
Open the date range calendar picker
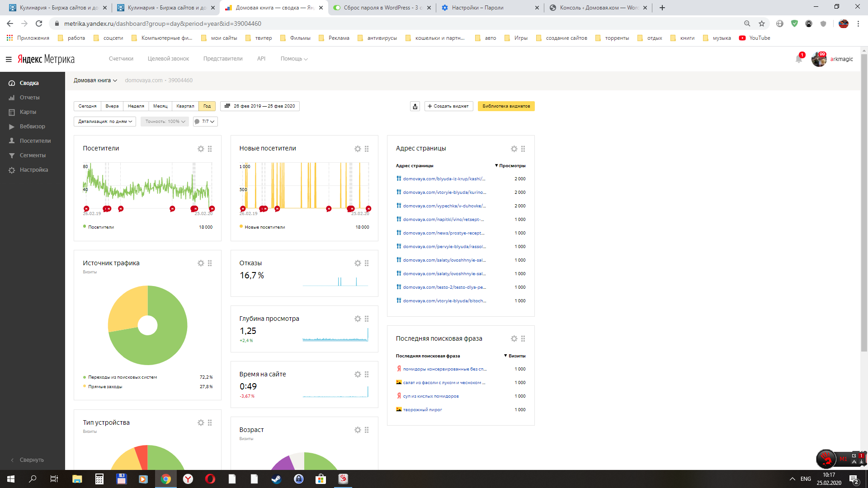coord(260,106)
